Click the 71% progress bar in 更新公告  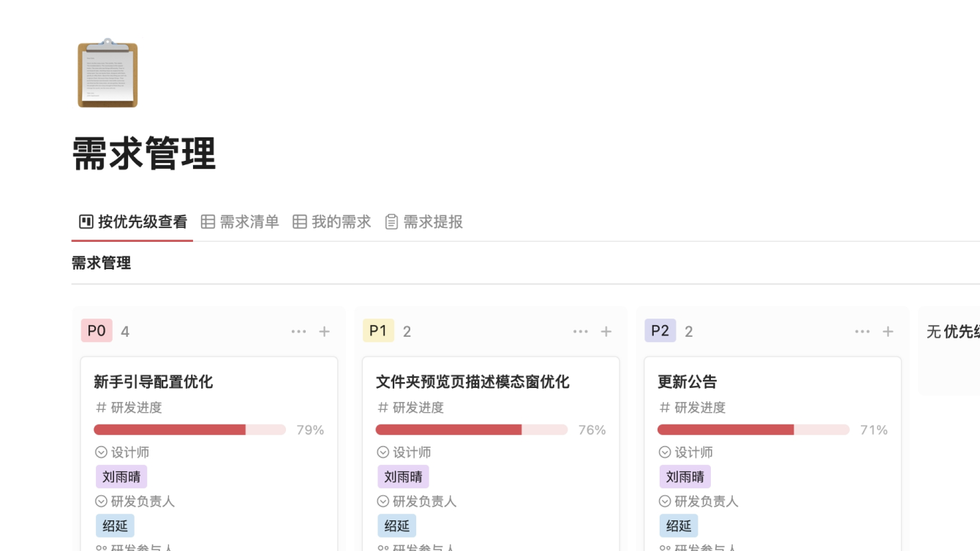point(753,430)
